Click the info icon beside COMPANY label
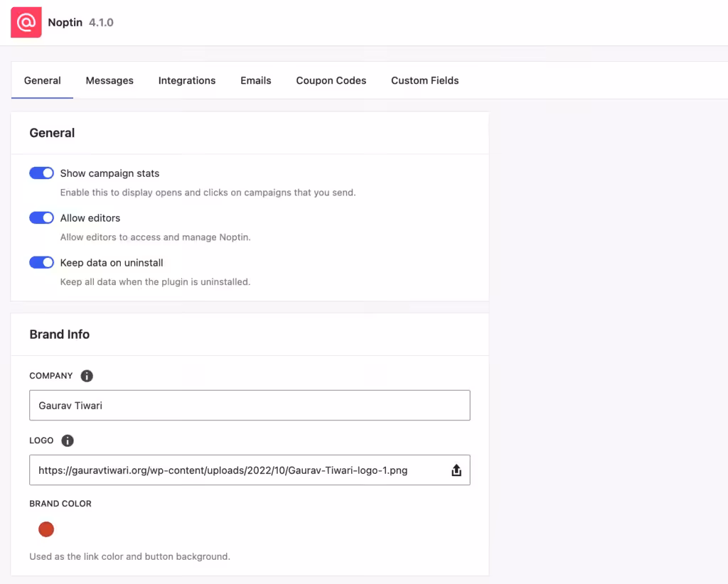This screenshot has width=728, height=584. point(86,375)
